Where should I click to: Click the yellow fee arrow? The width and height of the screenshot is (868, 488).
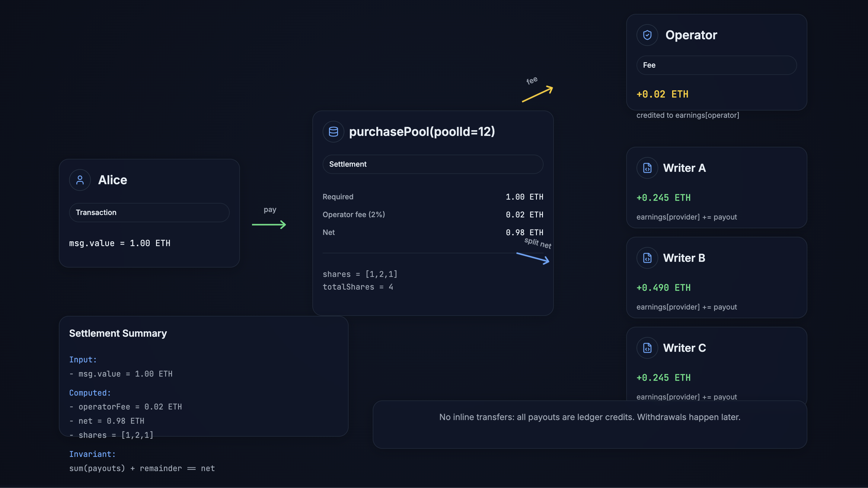(x=537, y=94)
